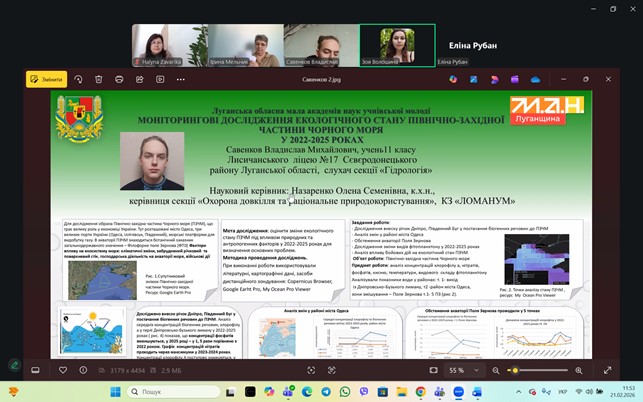
Task: Click the zoom out magnifier icon
Action: click(497, 370)
